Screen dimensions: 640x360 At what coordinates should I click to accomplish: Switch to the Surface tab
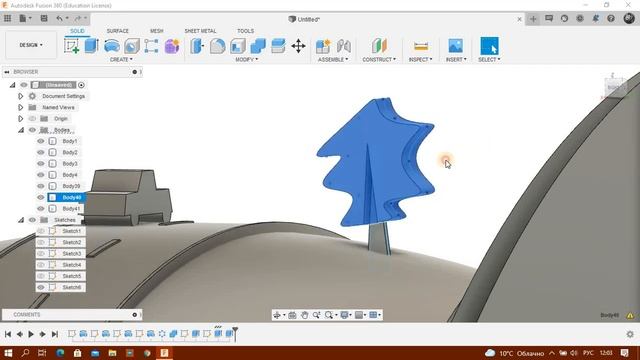point(118,31)
